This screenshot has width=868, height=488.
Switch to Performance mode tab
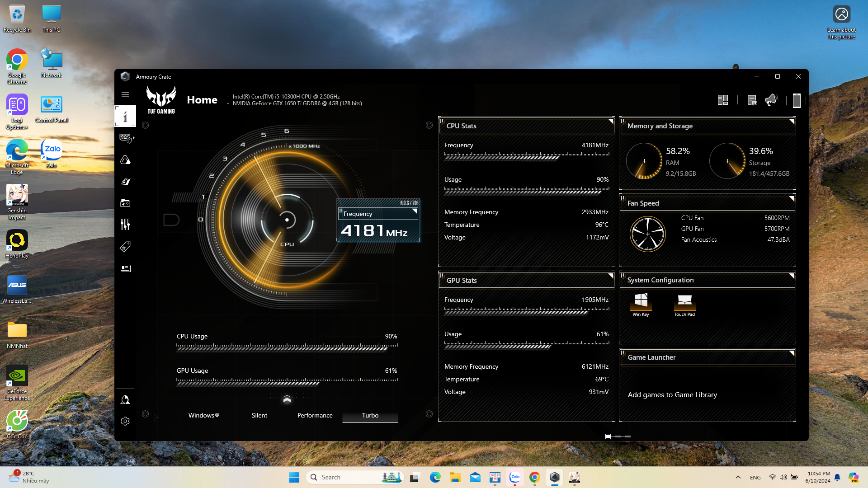315,415
